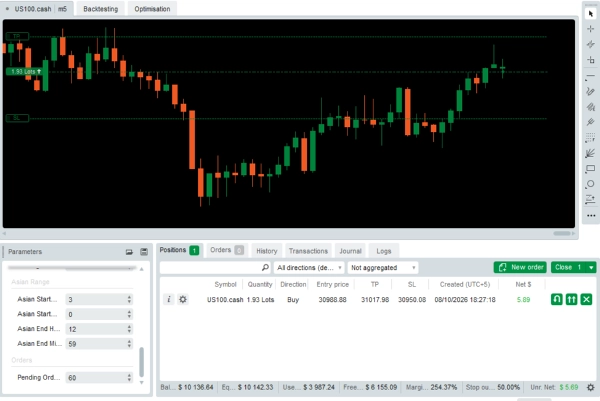
Task: Click the TP value 31017.98 cell
Action: click(375, 300)
